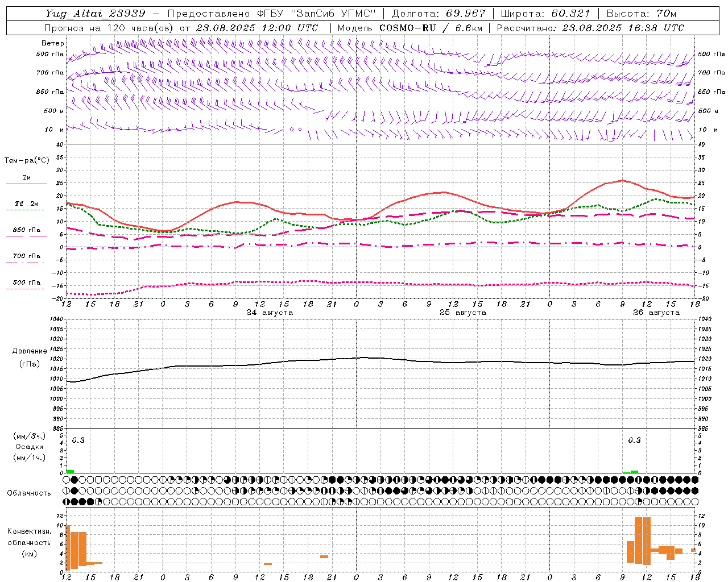Click the (мм/3ч.) unit label
728x582 pixels.
pos(30,436)
